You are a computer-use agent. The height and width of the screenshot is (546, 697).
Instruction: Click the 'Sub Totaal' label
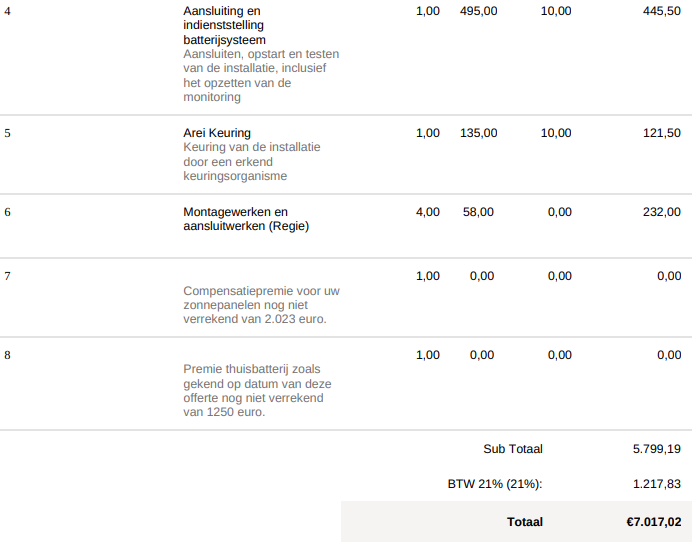[x=512, y=450]
